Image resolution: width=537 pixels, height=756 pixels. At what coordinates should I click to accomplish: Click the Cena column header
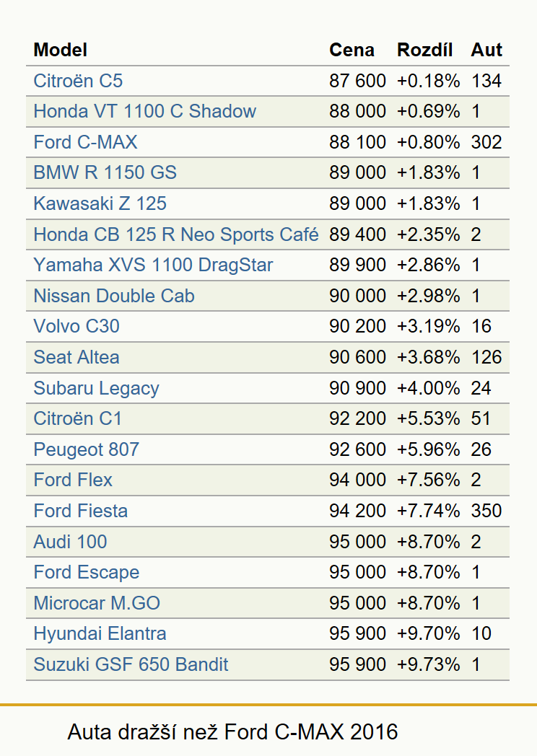352,50
